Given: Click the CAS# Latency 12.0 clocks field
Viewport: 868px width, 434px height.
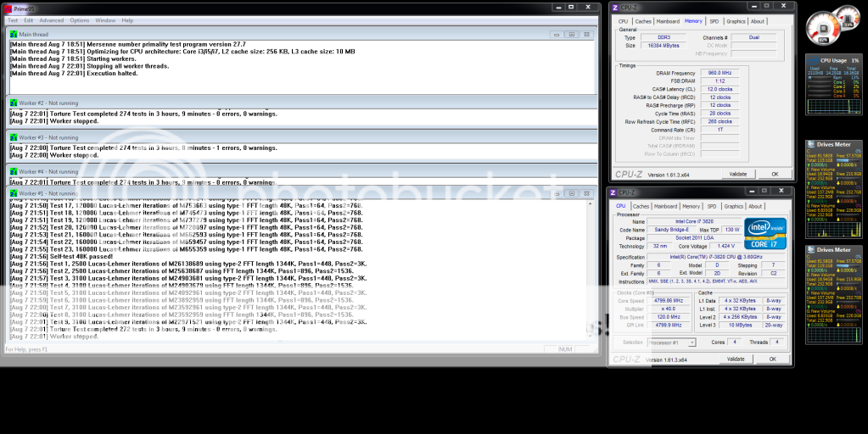Looking at the screenshot, I should pos(720,89).
